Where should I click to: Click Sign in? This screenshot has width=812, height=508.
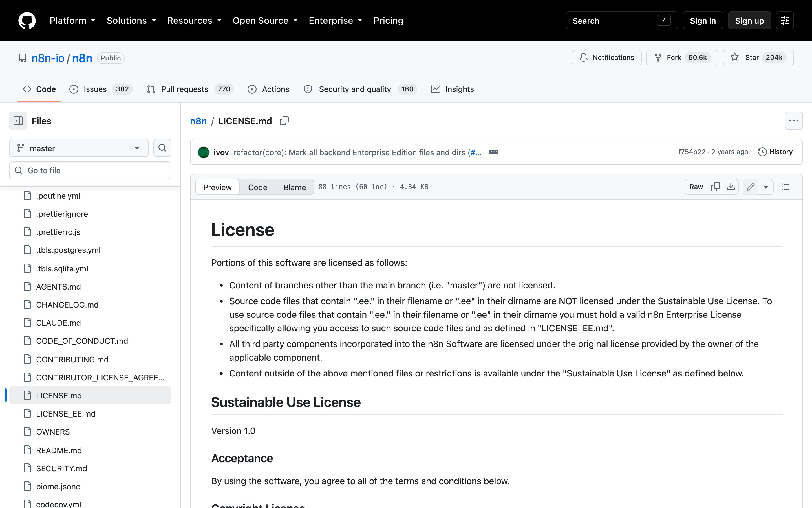[x=703, y=21]
